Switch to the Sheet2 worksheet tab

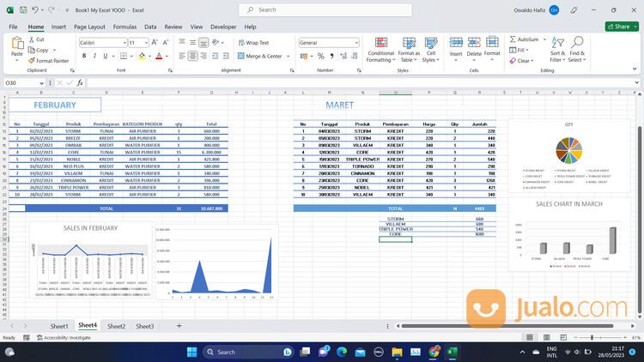pyautogui.click(x=116, y=326)
